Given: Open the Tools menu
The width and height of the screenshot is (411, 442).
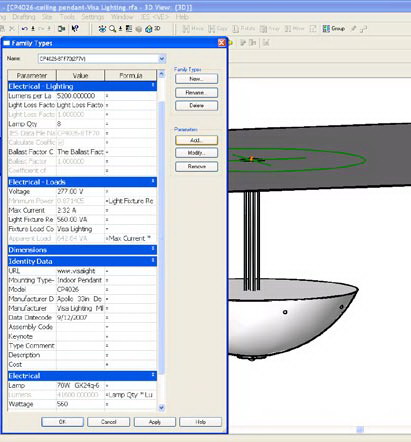Looking at the screenshot, I should click(x=67, y=17).
